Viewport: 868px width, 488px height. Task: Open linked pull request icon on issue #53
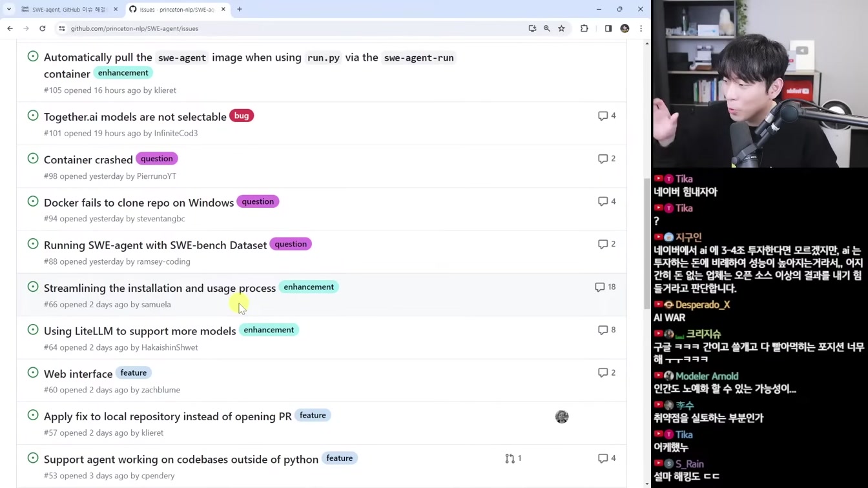coord(513,458)
